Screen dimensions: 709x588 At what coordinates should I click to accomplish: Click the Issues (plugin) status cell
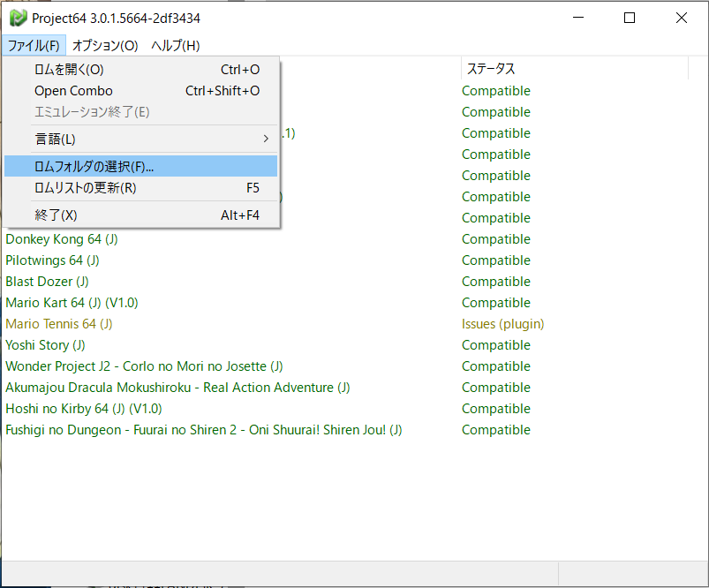502,324
